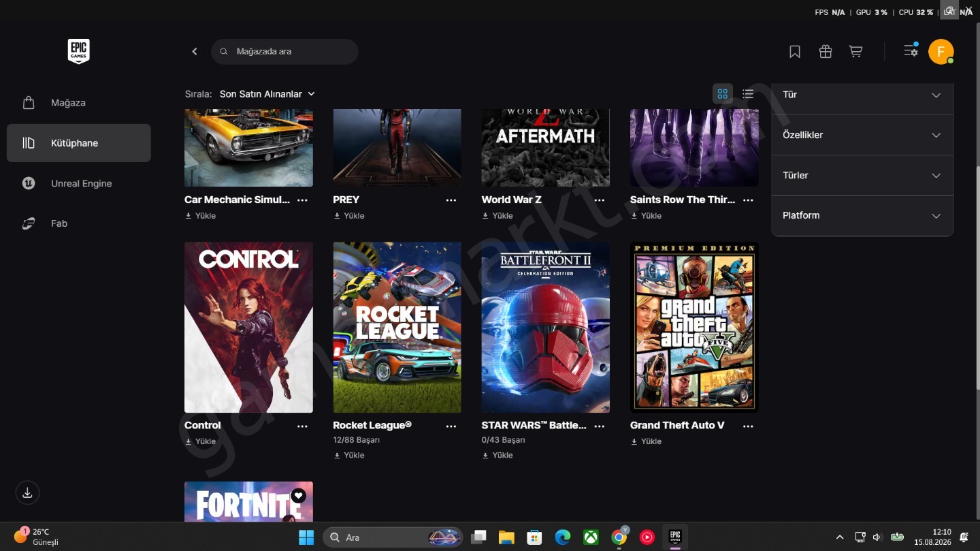Open Microsoft Store from the taskbar
The width and height of the screenshot is (980, 551).
pos(534,537)
